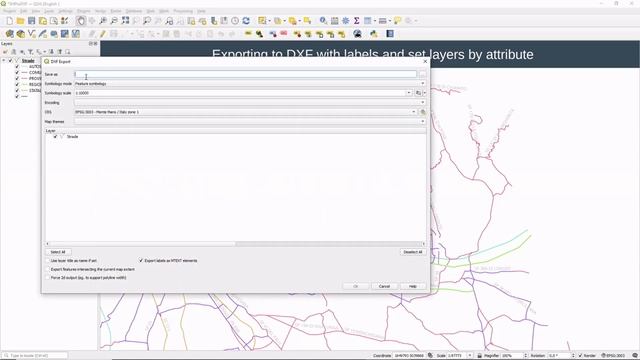This screenshot has width=640, height=360.
Task: Click the Zoom Out magnifier icon
Action: click(114, 21)
